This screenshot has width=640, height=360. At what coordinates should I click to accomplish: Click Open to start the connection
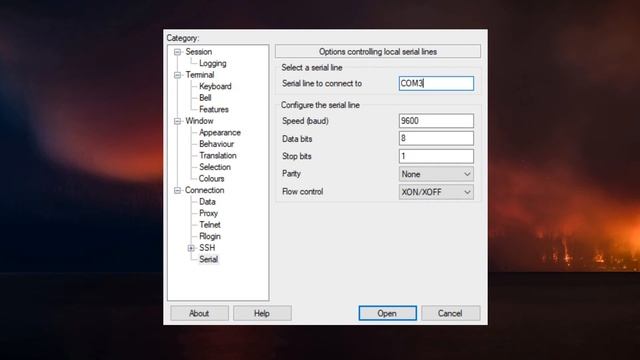click(x=387, y=313)
